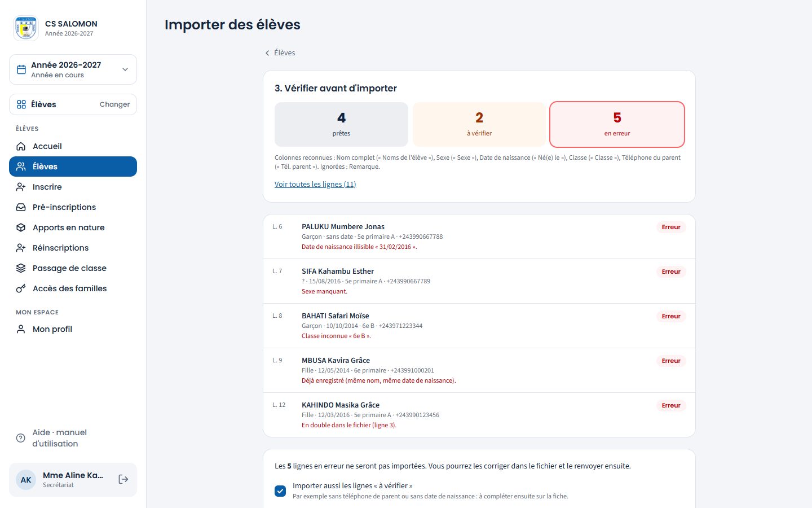Select the 5 en erreur card
Image resolution: width=812 pixels, height=508 pixels.
coord(617,124)
